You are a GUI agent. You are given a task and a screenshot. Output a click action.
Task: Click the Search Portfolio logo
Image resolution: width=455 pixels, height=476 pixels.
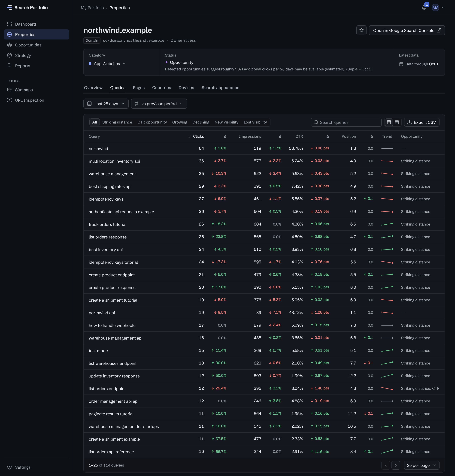click(27, 8)
